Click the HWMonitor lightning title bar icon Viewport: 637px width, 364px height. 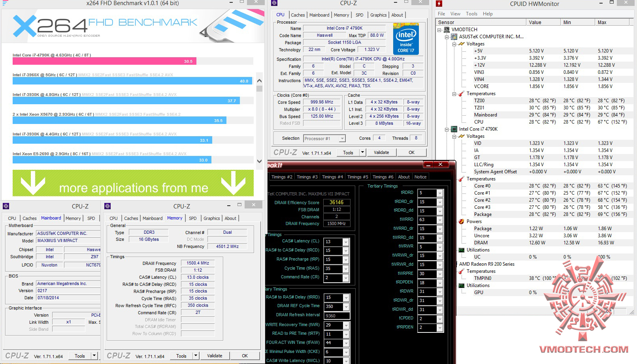pyautogui.click(x=439, y=4)
